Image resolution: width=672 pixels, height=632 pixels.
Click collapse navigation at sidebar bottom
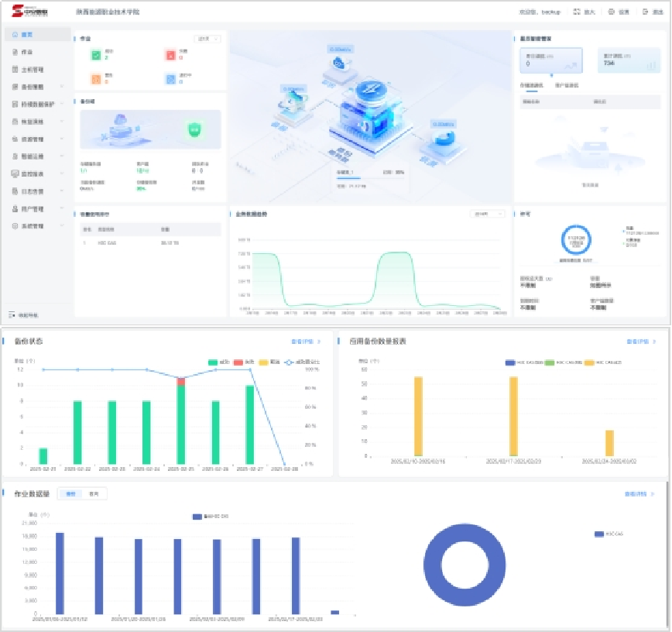pyautogui.click(x=23, y=315)
